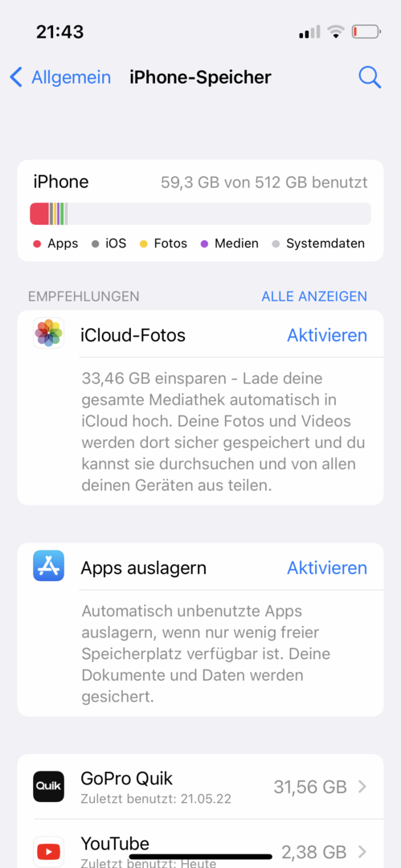401x868 pixels.
Task: Tap the Apps legend dot
Action: coord(38,244)
